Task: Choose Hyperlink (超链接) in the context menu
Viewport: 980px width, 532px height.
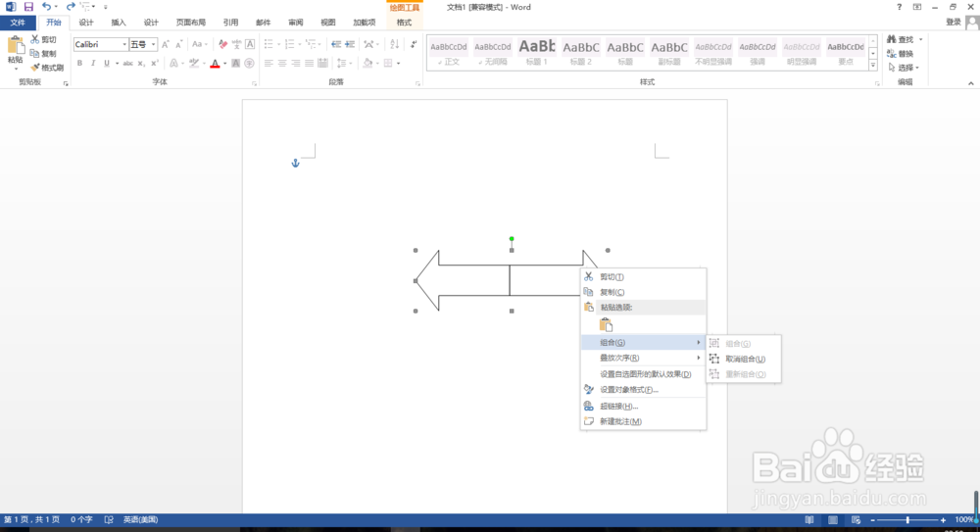Action: point(643,406)
